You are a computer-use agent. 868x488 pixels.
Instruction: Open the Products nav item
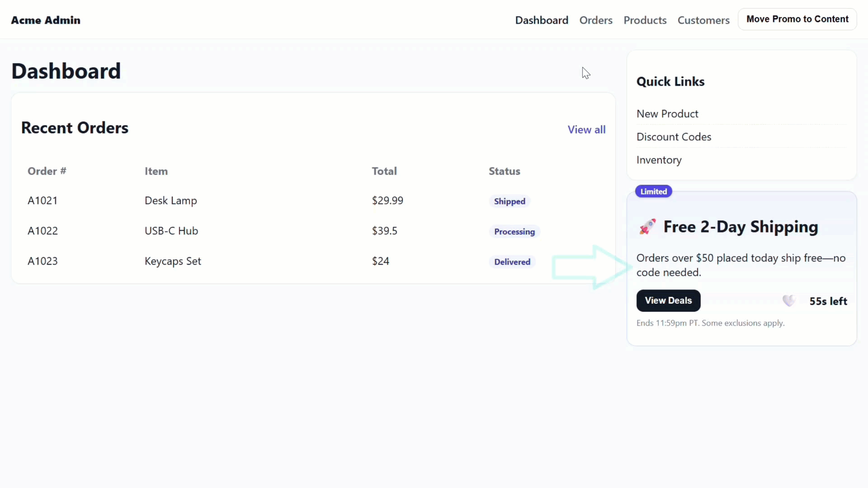[645, 20]
